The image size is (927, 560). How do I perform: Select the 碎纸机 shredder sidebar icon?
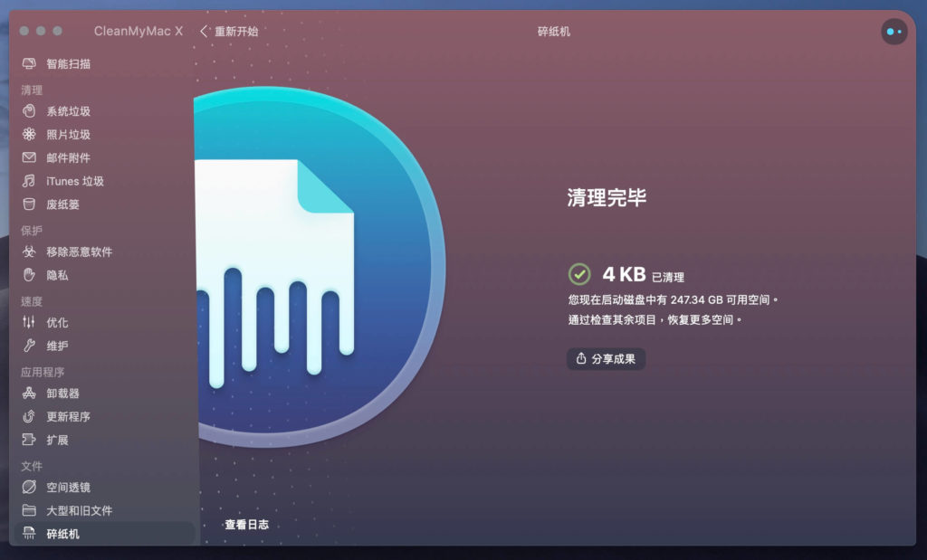(x=29, y=534)
